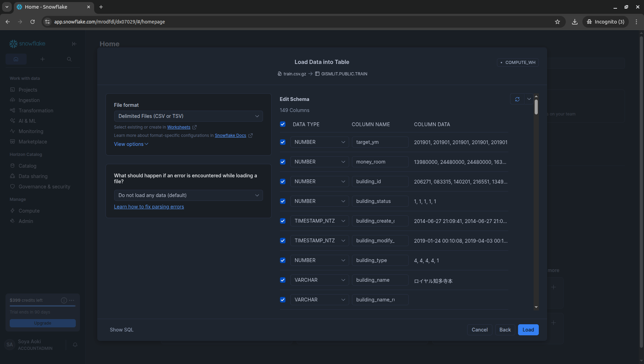Show SQL for the load
This screenshot has height=364, width=644.
point(121,330)
